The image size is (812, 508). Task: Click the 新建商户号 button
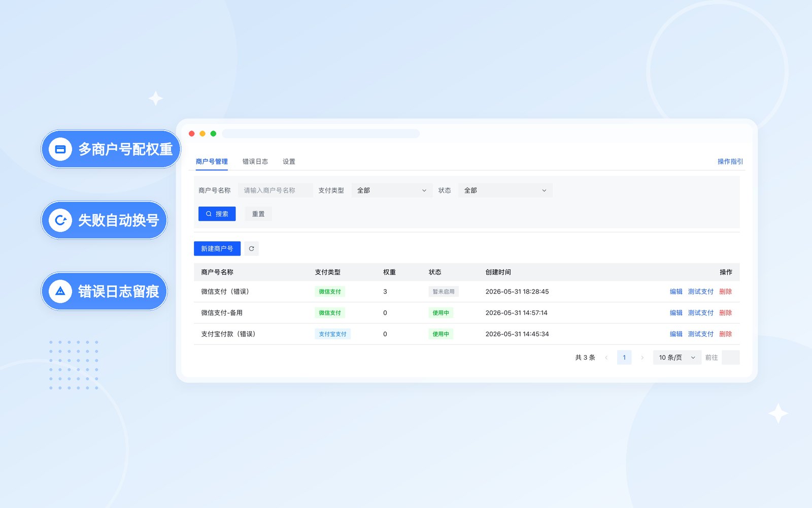217,248
